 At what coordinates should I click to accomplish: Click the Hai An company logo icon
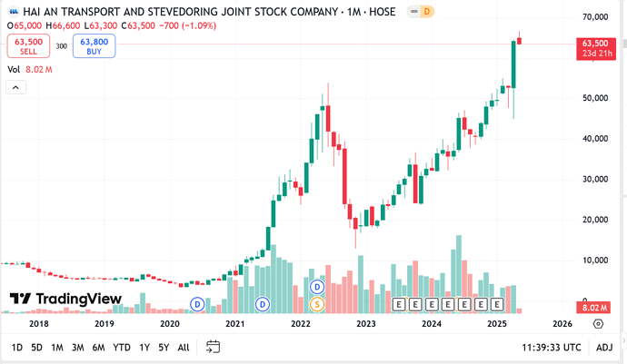tap(14, 12)
